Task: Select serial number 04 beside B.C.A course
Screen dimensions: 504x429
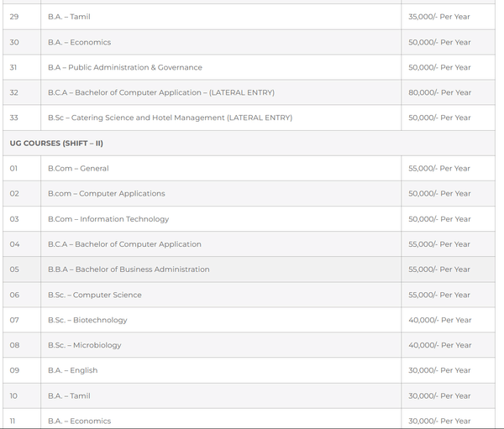Action: tap(14, 244)
